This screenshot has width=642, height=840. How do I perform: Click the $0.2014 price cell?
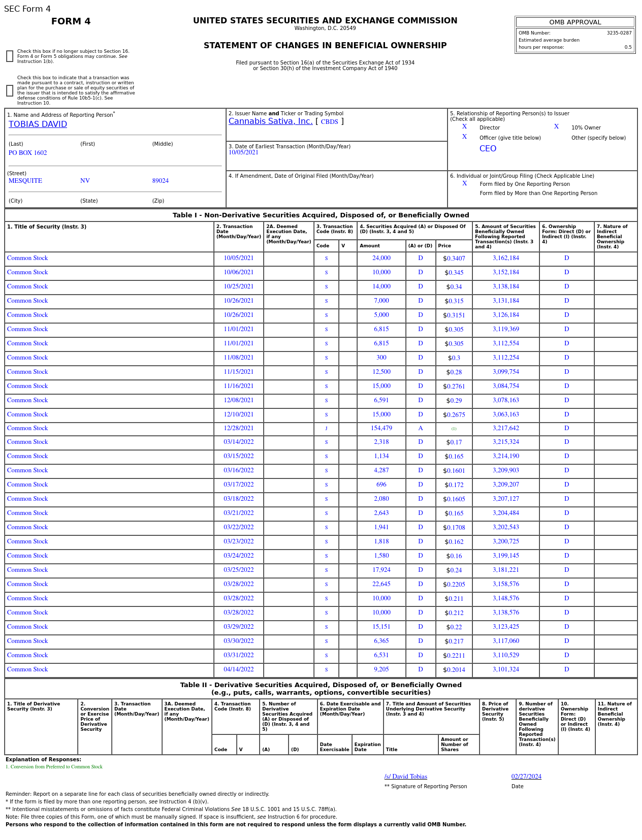point(454,670)
